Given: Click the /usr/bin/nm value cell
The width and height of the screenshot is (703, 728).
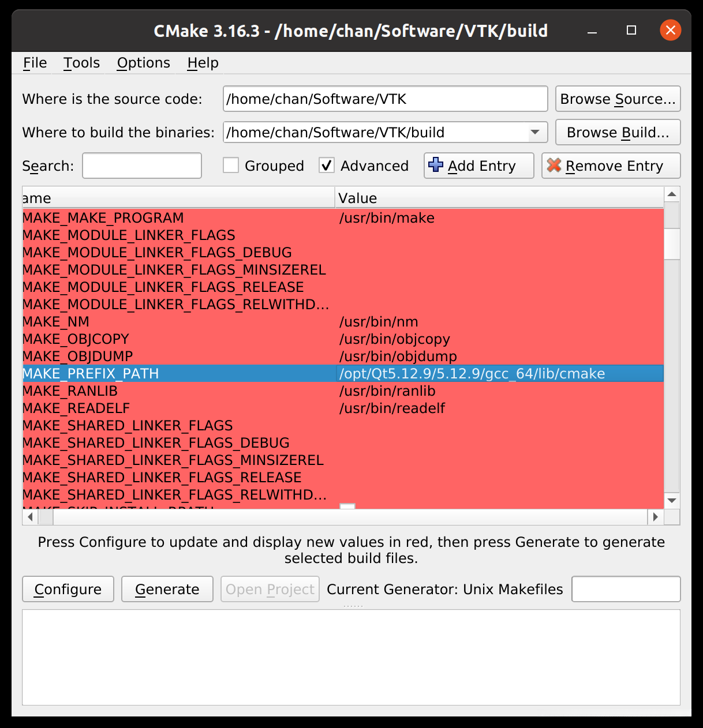Looking at the screenshot, I should coord(499,321).
